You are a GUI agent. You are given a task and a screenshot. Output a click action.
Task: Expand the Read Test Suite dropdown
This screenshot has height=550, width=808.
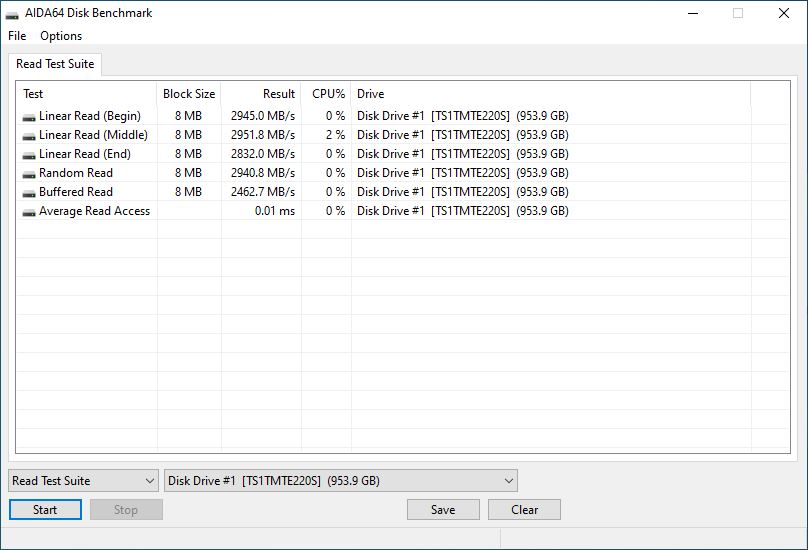[83, 481]
